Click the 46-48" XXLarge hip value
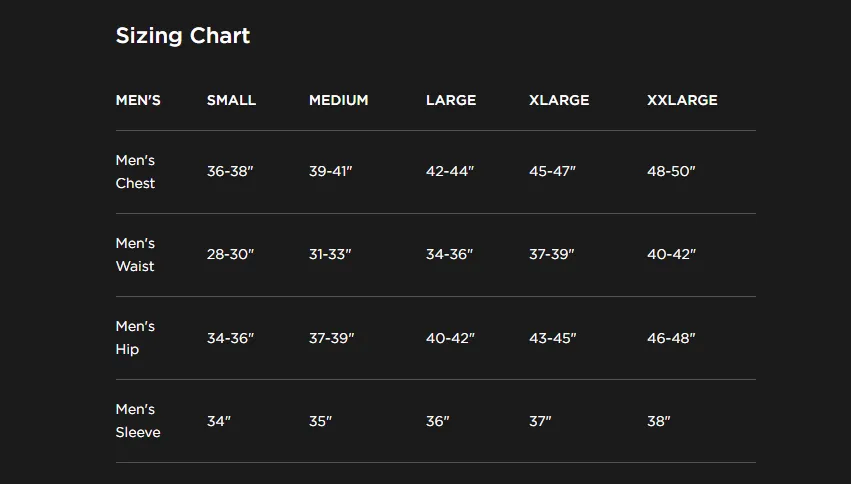 [671, 338]
